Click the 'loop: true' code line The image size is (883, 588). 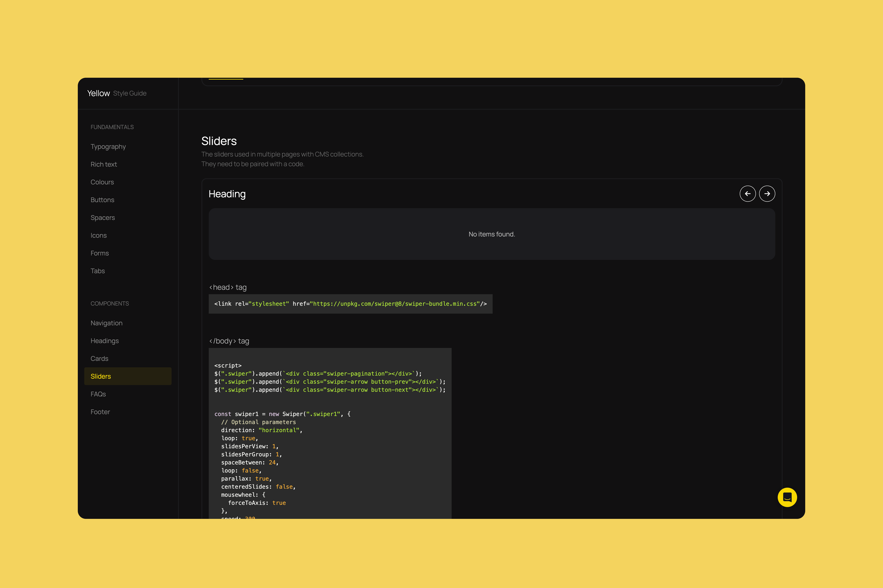240,438
